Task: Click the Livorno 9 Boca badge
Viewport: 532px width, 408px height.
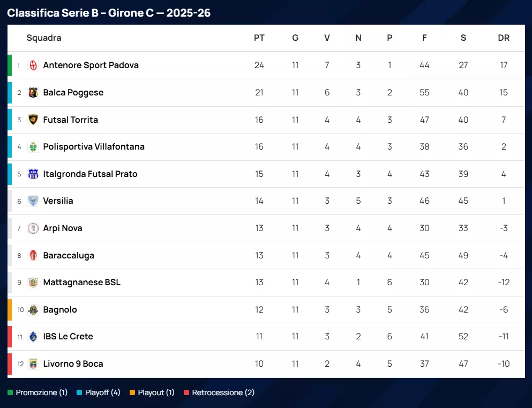Action: [33, 364]
